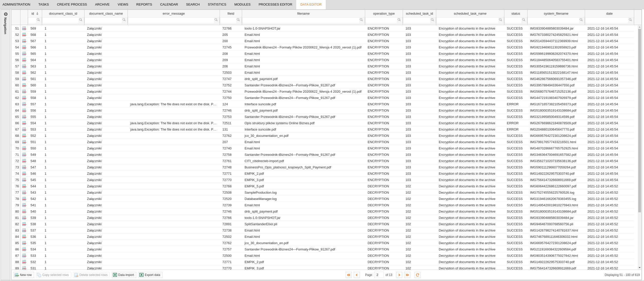Click the Export data button
The image size is (644, 281).
click(150, 275)
